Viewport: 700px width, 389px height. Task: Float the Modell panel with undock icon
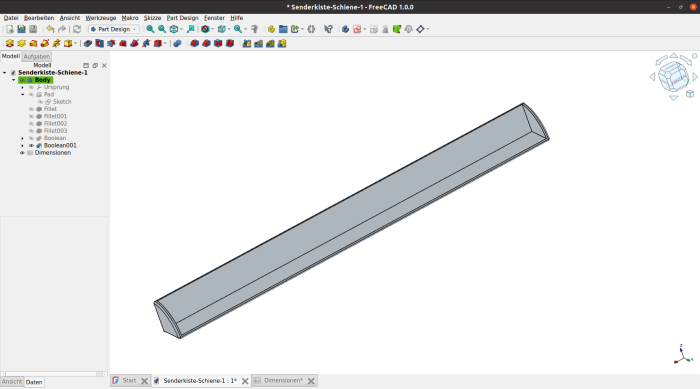[x=95, y=65]
